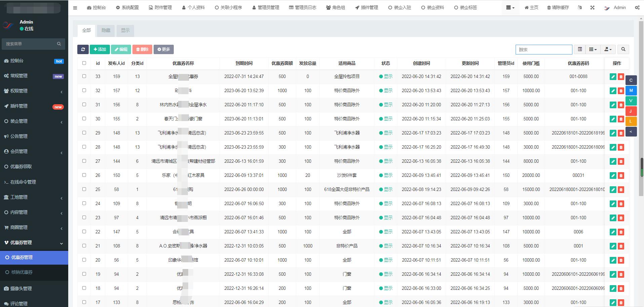
Task: Toggle the table list view icon
Action: pyautogui.click(x=580, y=49)
